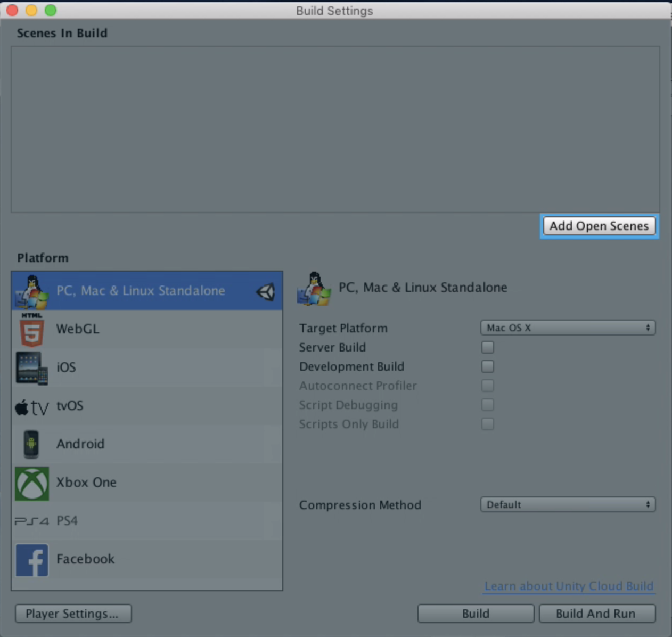Click the Scripts Only Build label
The height and width of the screenshot is (637, 672).
(349, 424)
